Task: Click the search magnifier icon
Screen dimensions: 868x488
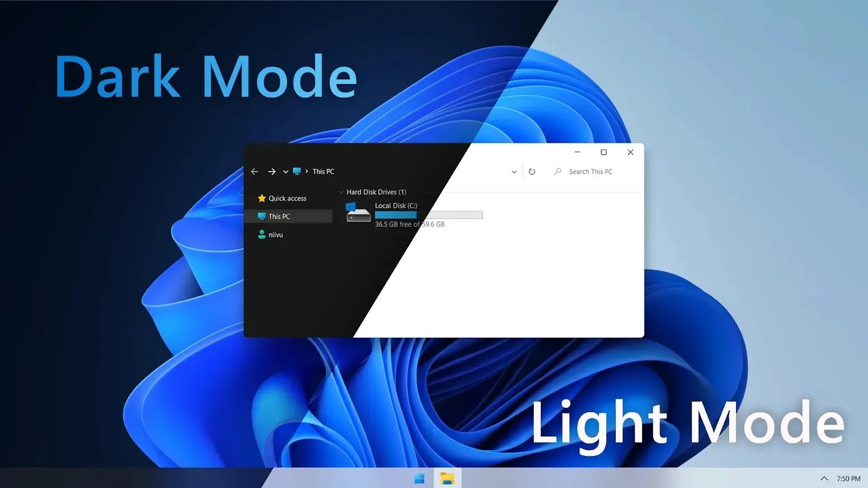Action: [558, 171]
